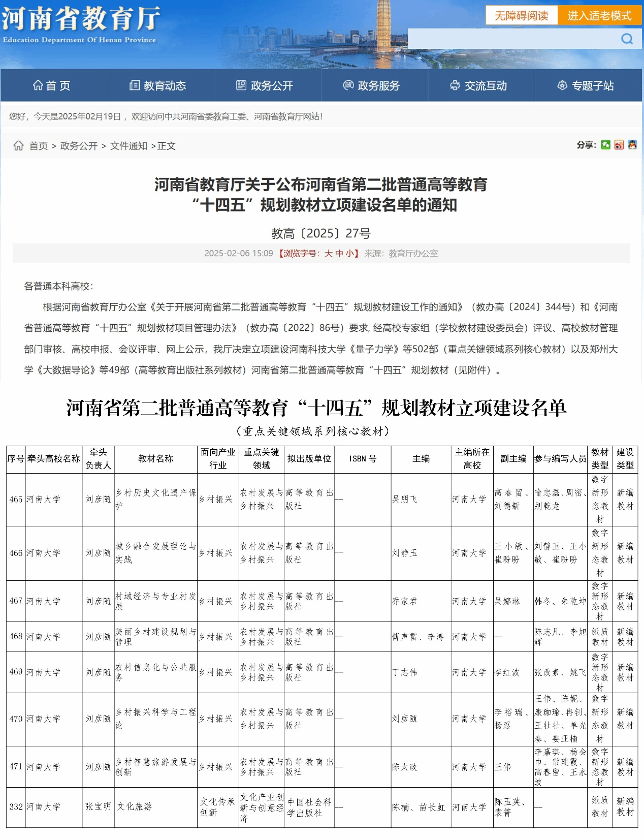Image resolution: width=644 pixels, height=839 pixels.
Task: Click the home icon in the breadcrumb
Action: [19, 146]
